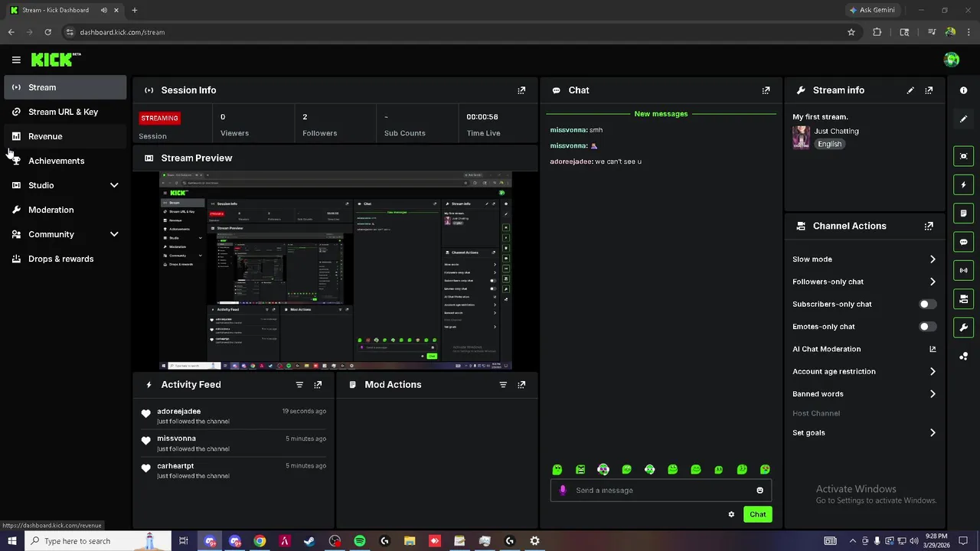Pop out the Chat panel
Screen dimensions: 980x551
click(766, 90)
